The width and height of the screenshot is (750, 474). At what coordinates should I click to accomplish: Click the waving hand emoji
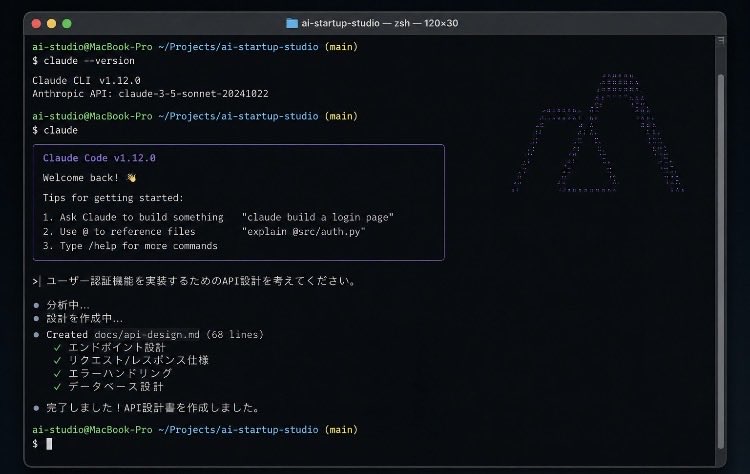pos(131,178)
